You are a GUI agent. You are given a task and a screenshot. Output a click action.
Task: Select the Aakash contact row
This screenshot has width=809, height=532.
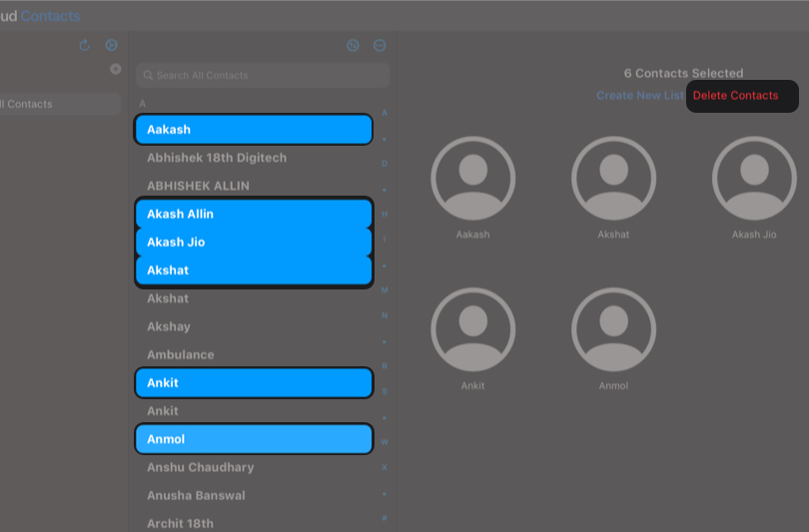point(254,130)
